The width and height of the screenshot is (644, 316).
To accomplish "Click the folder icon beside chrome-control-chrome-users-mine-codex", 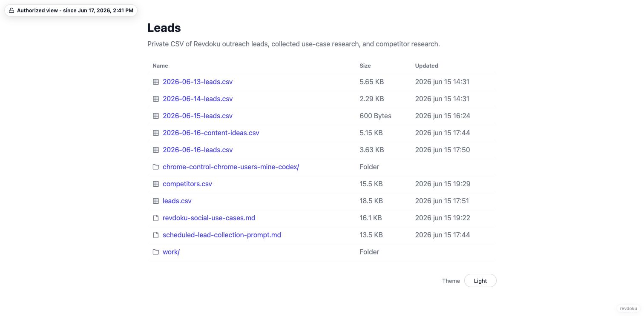I will 156,167.
